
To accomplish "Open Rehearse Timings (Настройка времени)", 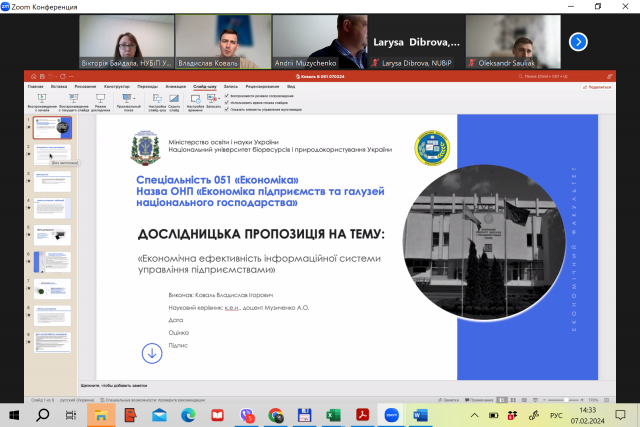I will [196, 99].
